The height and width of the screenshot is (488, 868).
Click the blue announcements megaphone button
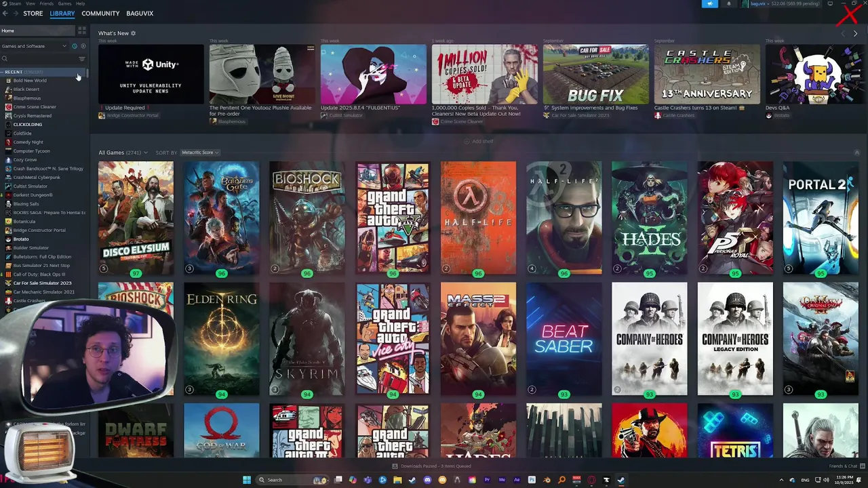(710, 3)
